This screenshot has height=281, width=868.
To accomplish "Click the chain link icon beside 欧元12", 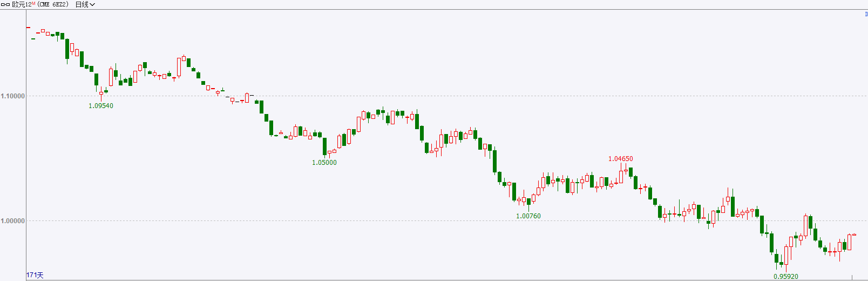I will tap(5, 4).
